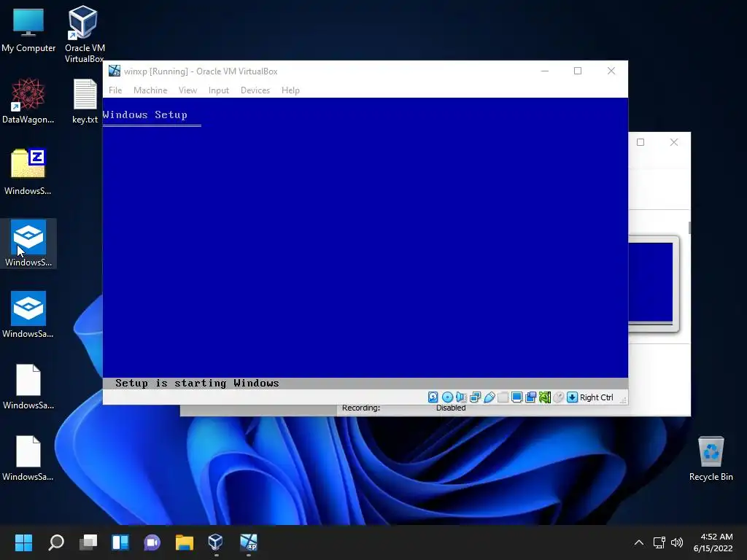The width and height of the screenshot is (747, 560).
Task: Click the network tray icon
Action: (x=659, y=542)
